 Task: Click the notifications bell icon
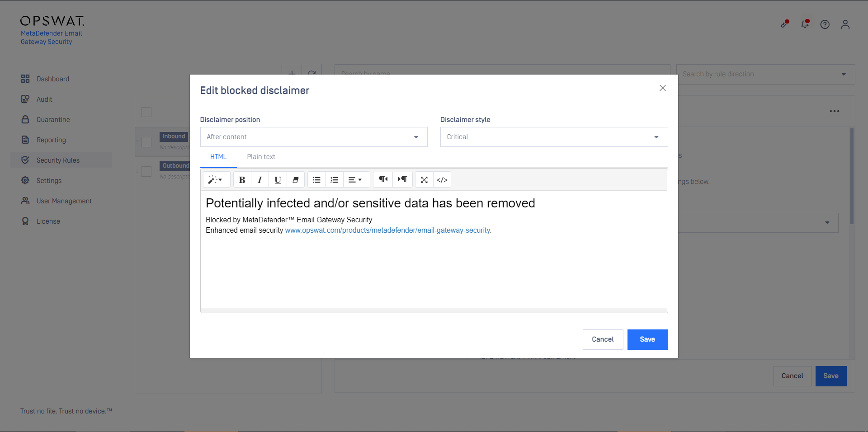click(805, 24)
